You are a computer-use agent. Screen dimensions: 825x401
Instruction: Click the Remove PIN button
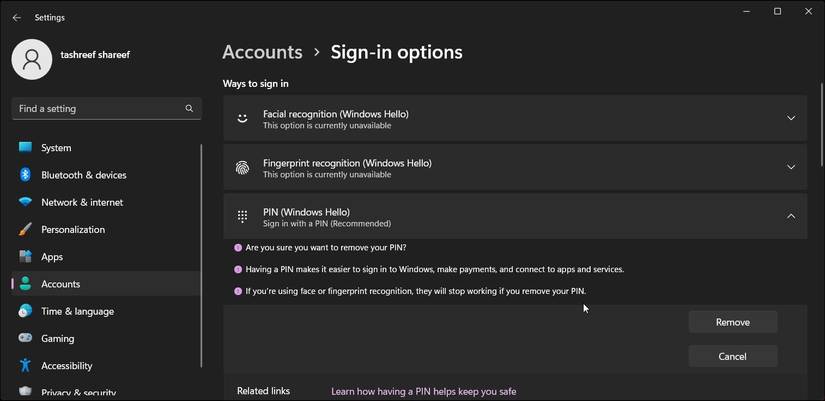point(733,322)
